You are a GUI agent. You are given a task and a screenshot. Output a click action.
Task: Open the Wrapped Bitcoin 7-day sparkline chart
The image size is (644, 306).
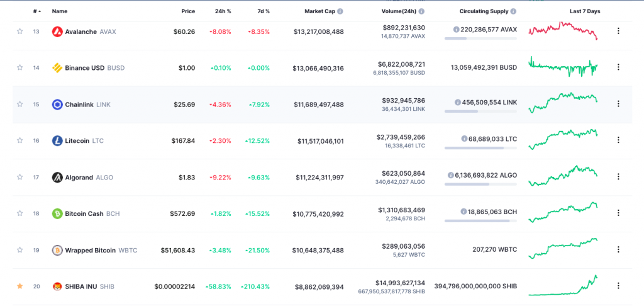pos(563,249)
